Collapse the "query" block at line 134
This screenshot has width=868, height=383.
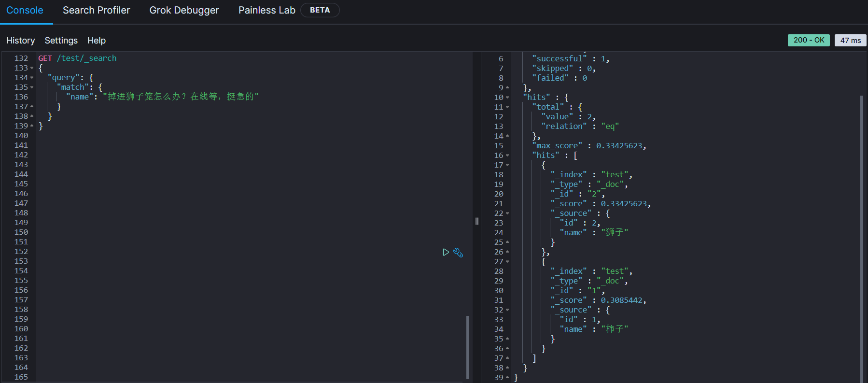pos(32,78)
